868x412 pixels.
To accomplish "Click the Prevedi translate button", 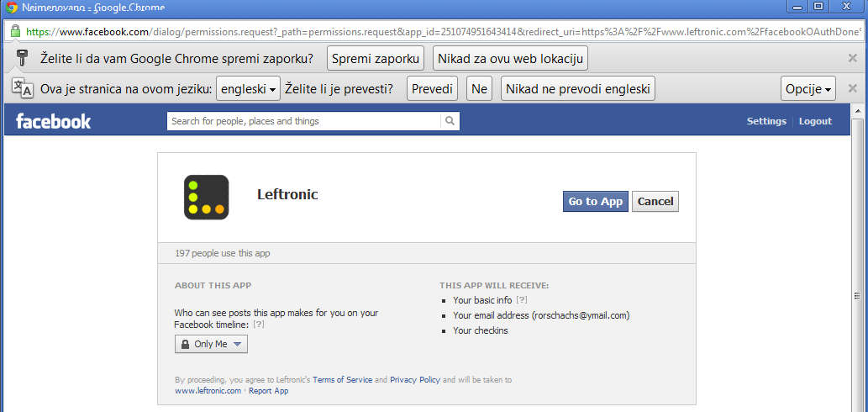I will (432, 88).
